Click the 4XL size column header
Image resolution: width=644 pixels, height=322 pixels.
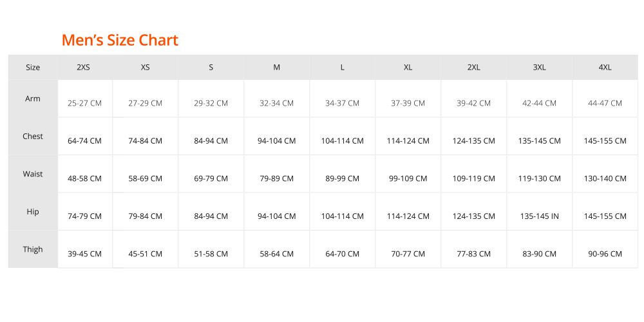[605, 68]
